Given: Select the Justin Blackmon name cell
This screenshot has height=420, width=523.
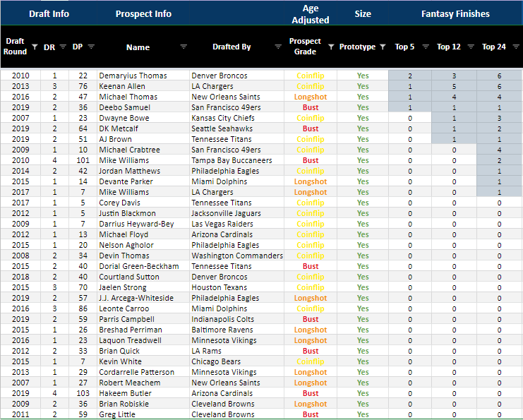Looking at the screenshot, I should click(143, 213).
